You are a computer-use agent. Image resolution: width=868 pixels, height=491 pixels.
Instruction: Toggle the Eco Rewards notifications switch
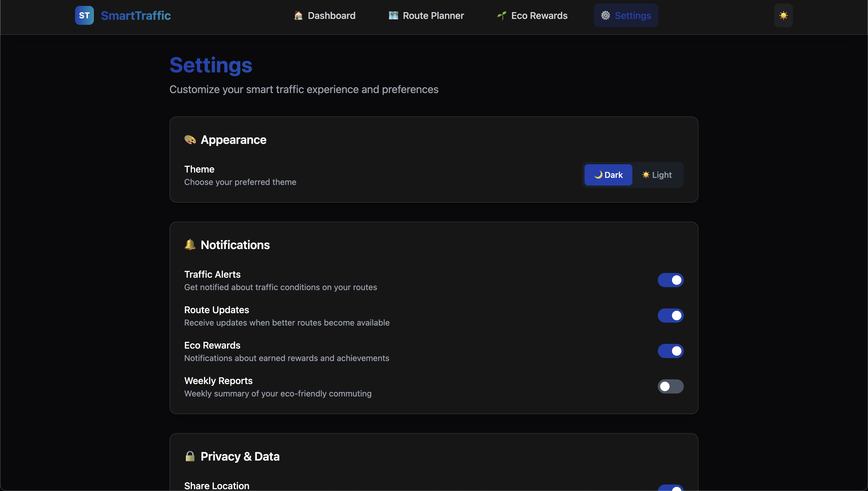670,351
